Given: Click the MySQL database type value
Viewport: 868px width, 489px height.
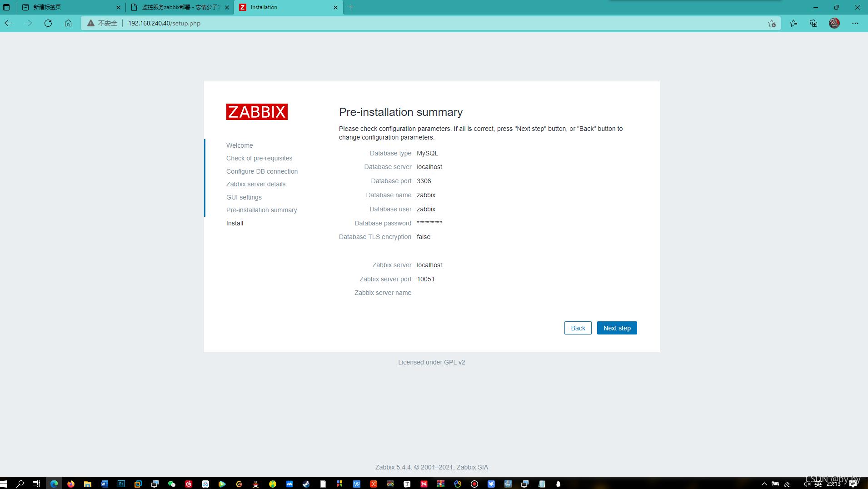Looking at the screenshot, I should (x=427, y=153).
